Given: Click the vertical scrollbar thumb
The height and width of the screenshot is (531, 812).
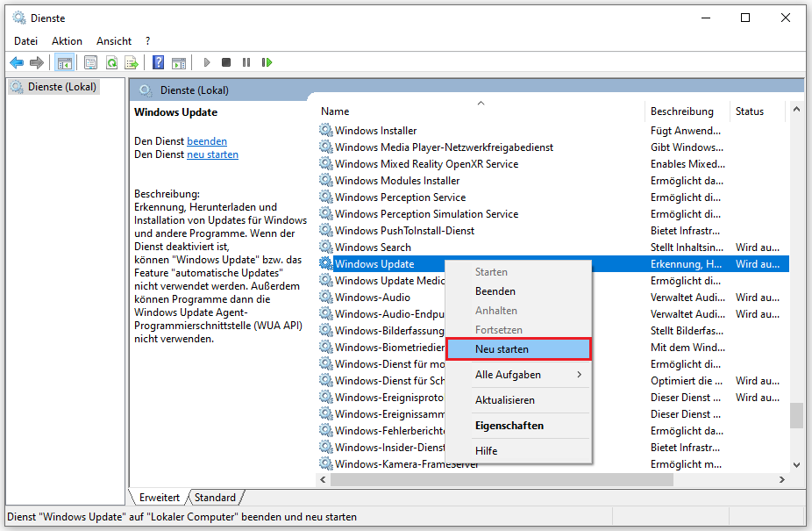Looking at the screenshot, I should [x=796, y=415].
